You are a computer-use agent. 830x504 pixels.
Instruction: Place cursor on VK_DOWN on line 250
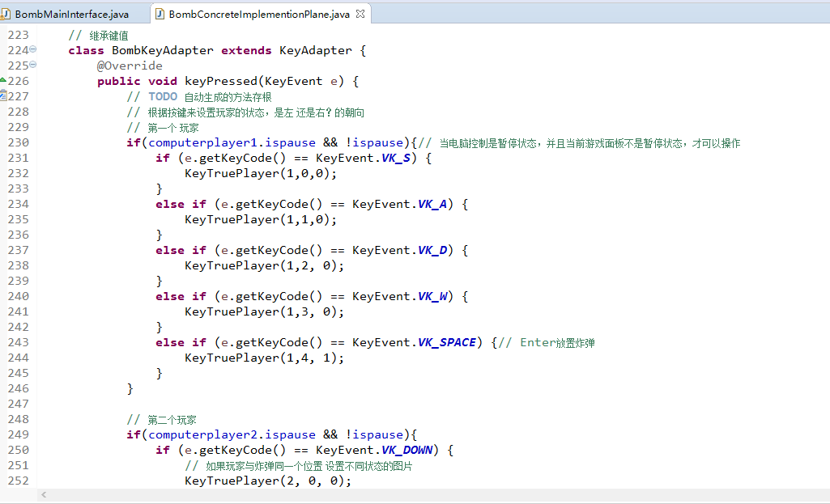point(407,450)
